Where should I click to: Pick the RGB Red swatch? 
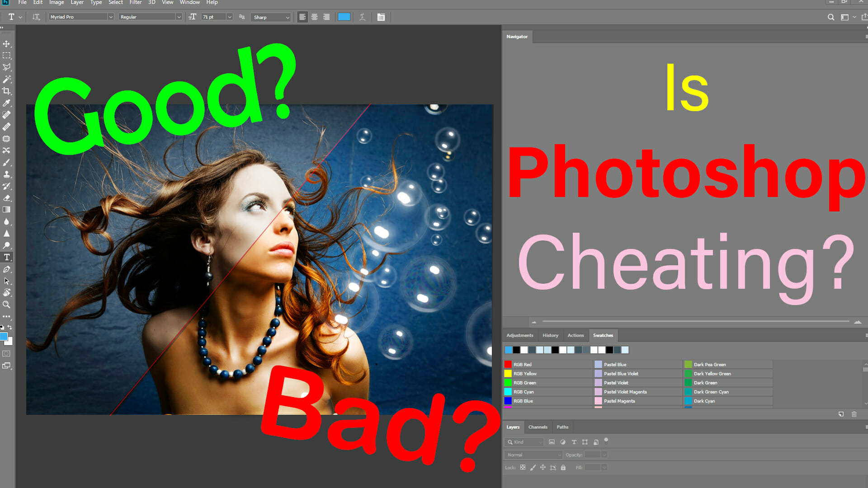pyautogui.click(x=547, y=364)
